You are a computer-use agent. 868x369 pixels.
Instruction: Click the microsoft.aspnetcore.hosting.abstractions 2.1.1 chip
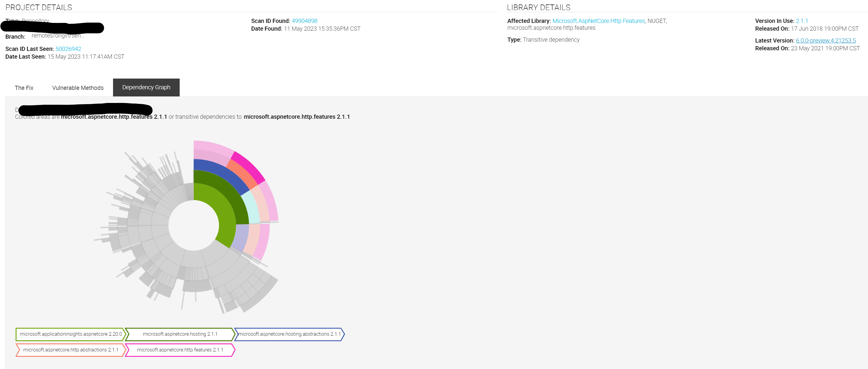(x=289, y=334)
